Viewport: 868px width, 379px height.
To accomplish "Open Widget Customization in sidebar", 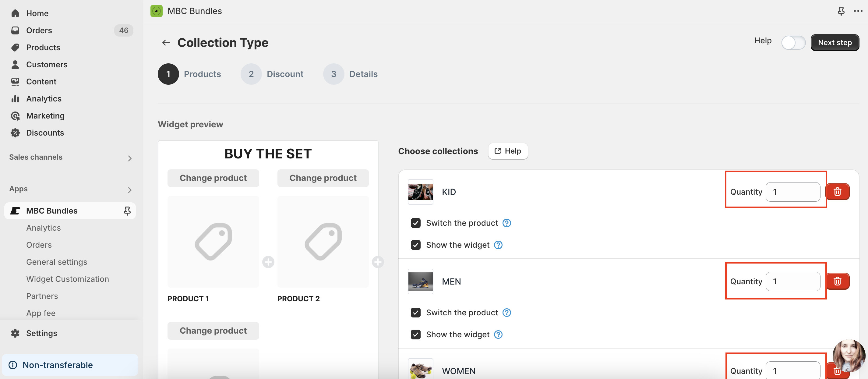I will tap(67, 279).
